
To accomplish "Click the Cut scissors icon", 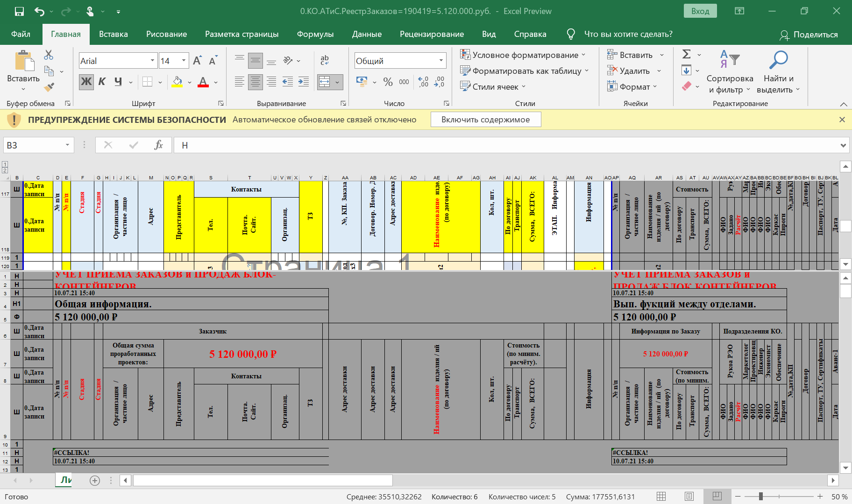I will point(49,55).
